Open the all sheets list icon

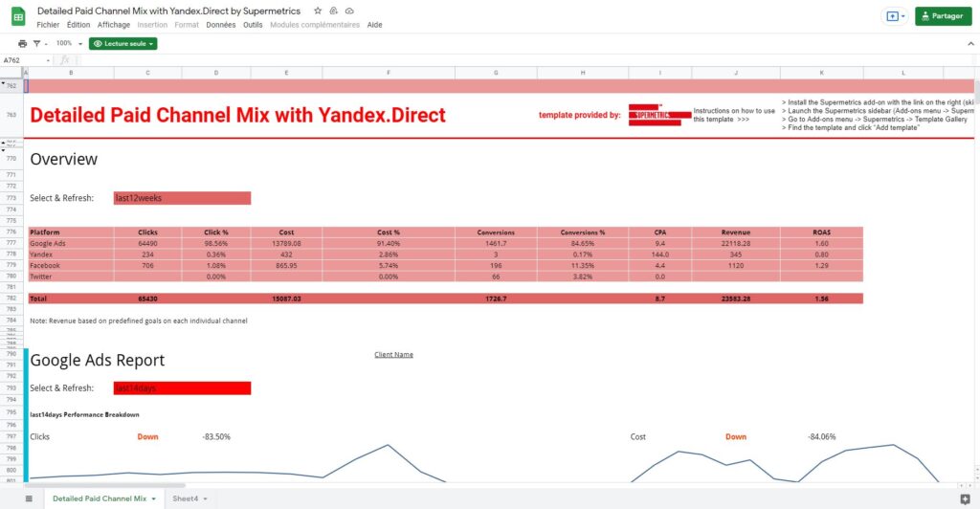coord(28,498)
